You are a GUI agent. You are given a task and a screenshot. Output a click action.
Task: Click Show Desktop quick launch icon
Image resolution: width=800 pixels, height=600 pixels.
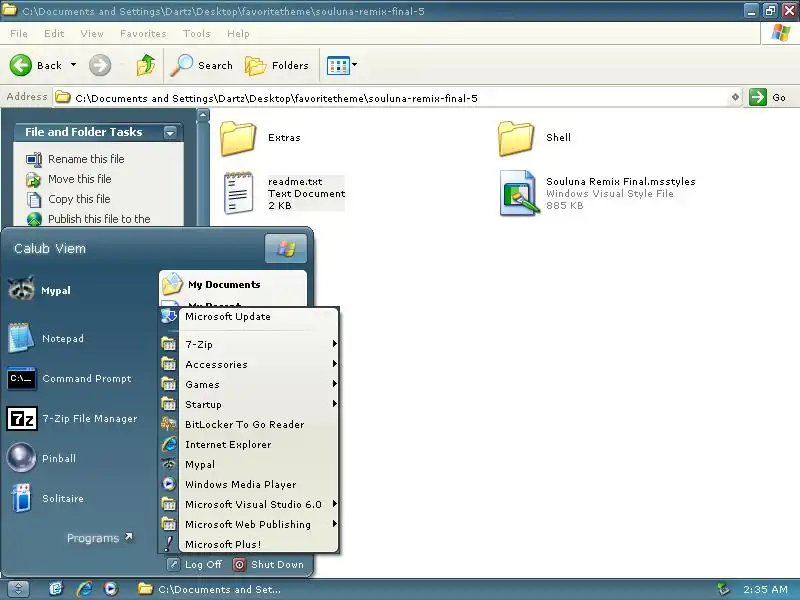click(x=56, y=589)
